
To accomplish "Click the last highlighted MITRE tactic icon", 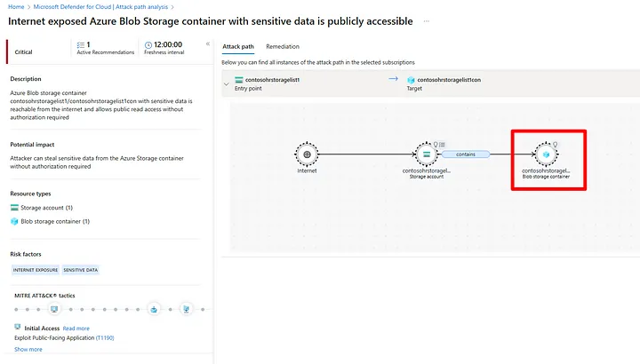I will tap(186, 309).
